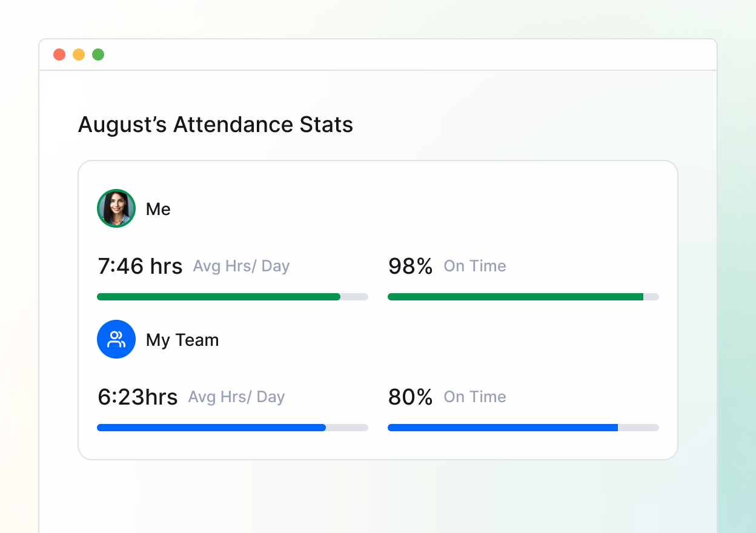Click the green maximize window button

pyautogui.click(x=98, y=55)
